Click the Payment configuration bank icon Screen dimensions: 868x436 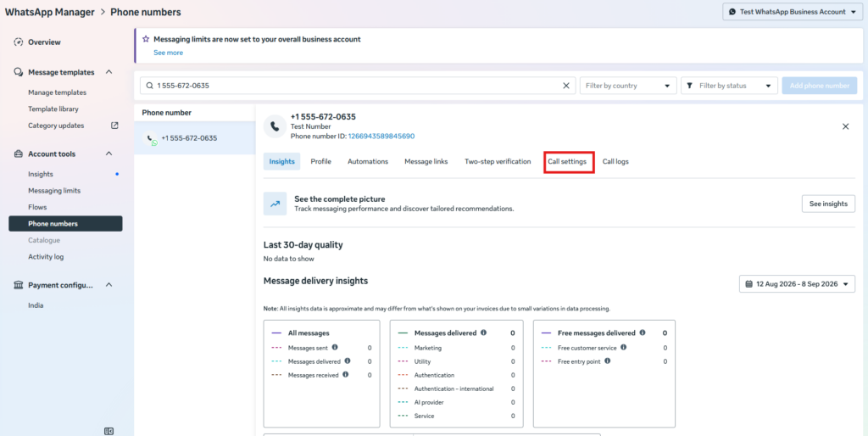[19, 285]
